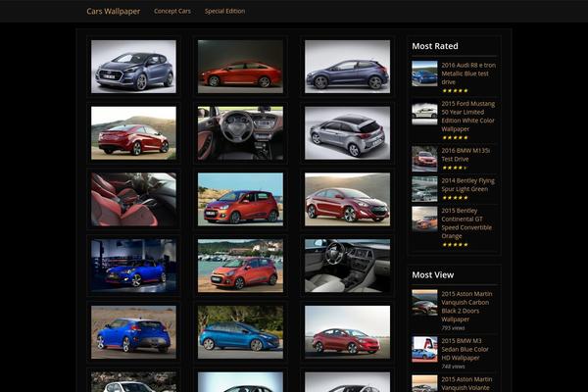Click the star rating under Bentley Continental GT
This screenshot has width=588, height=392.
coord(455,244)
